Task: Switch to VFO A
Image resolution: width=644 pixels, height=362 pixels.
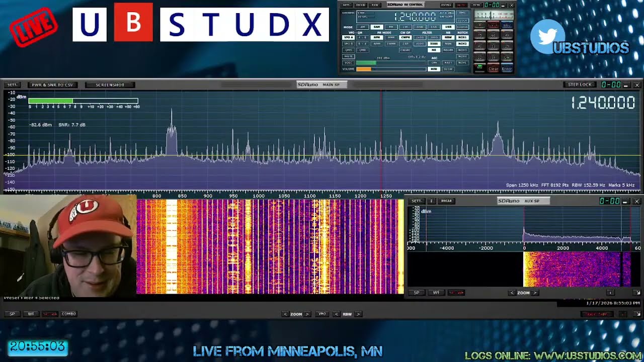Action: click(348, 37)
